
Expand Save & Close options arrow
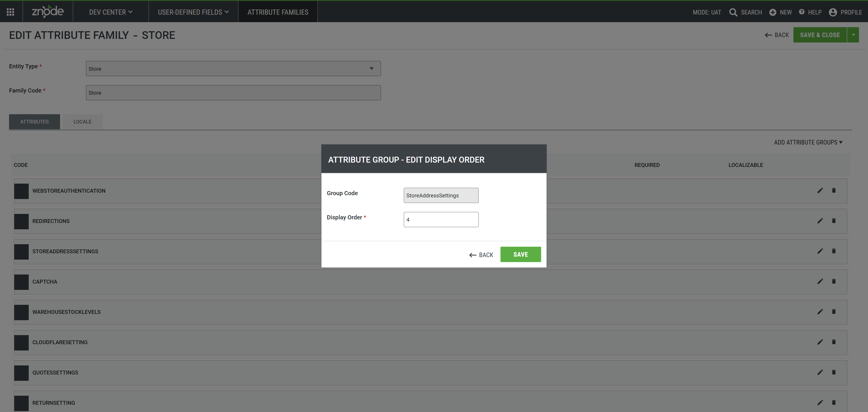[x=853, y=35]
